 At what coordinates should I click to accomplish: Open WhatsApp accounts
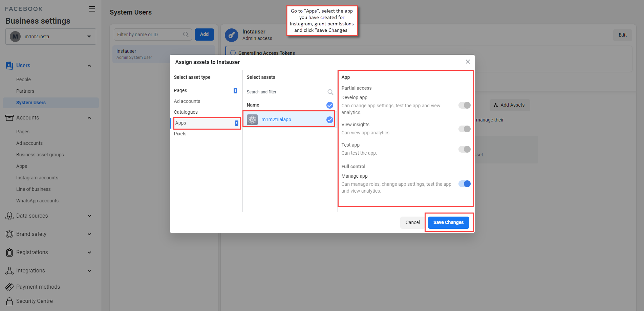click(37, 201)
